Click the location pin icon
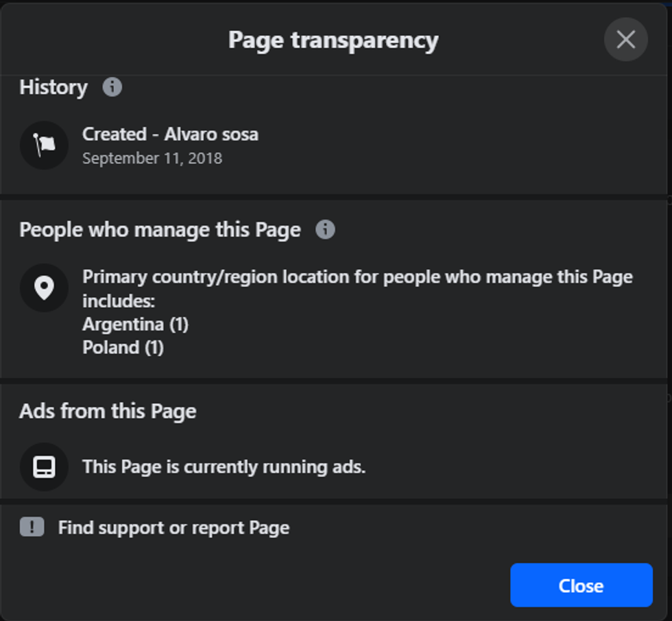This screenshot has width=672, height=621. (x=45, y=288)
